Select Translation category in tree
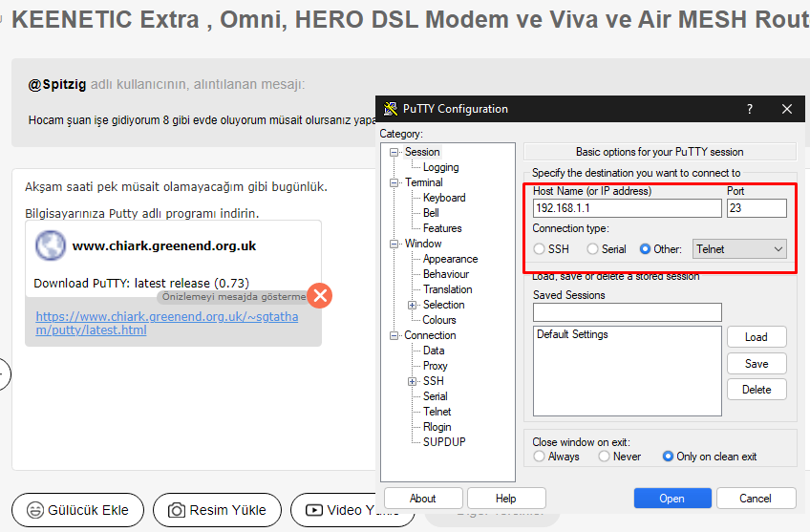Screen dimensions: 810x532 click(447, 289)
